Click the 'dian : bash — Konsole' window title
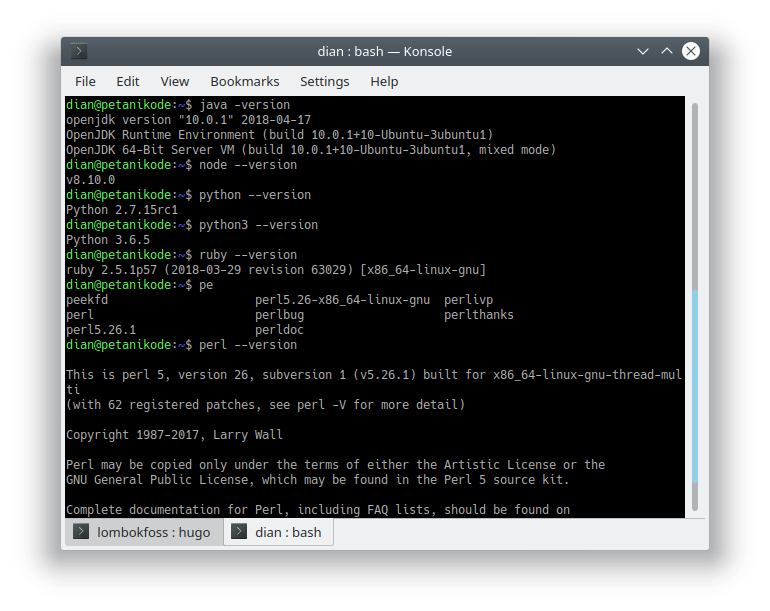The height and width of the screenshot is (611, 770). [385, 51]
